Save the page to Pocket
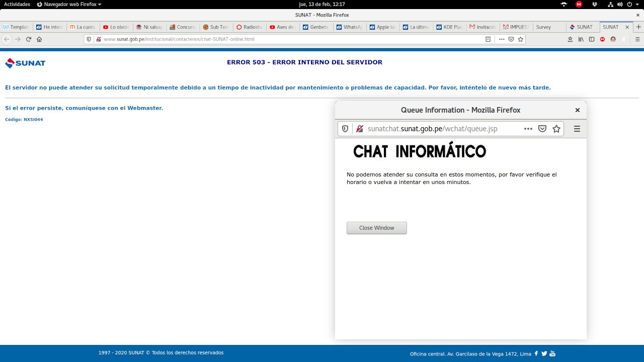The height and width of the screenshot is (362, 644). click(511, 39)
